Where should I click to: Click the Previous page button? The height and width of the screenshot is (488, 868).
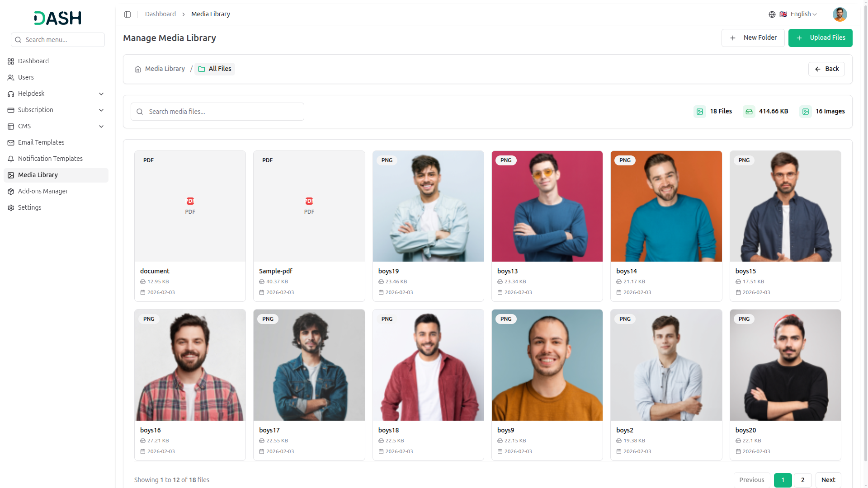pos(752,480)
